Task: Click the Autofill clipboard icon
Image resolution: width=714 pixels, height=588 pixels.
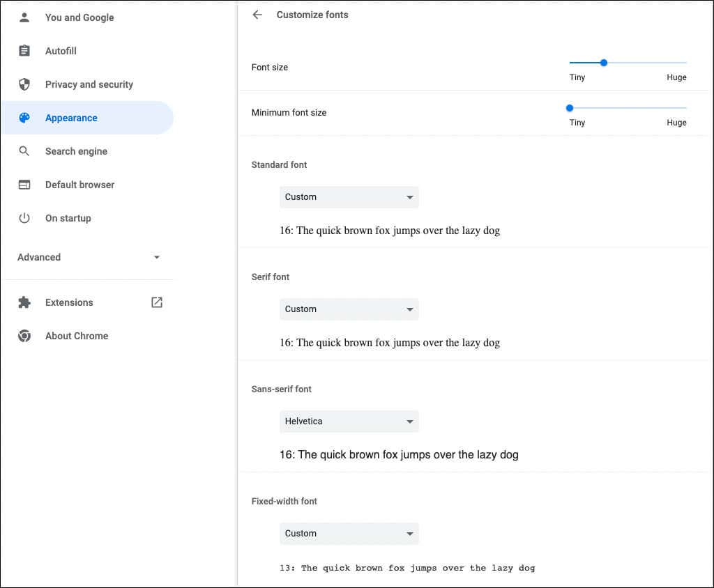Action: pos(25,51)
